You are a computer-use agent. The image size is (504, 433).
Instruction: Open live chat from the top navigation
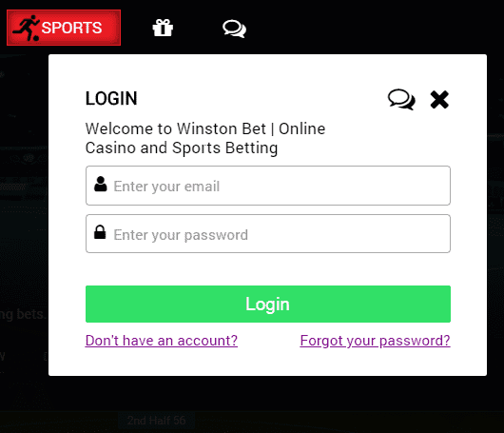[x=234, y=29]
